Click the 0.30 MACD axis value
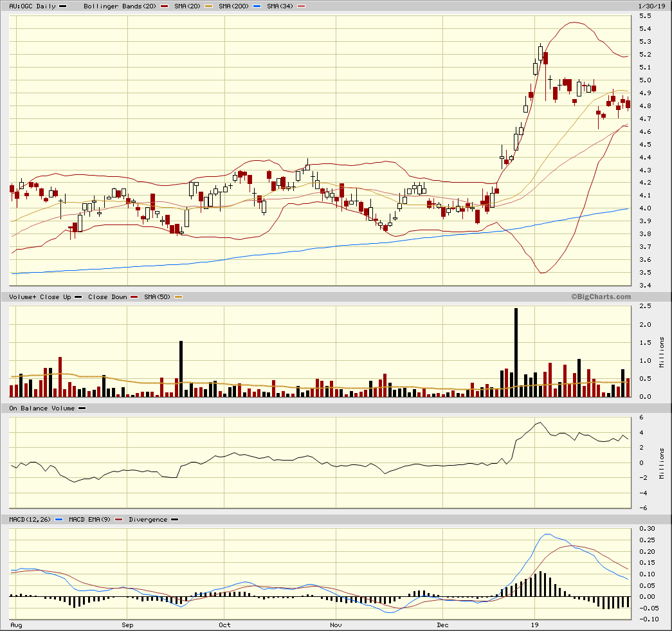The height and width of the screenshot is (631, 672). pyautogui.click(x=647, y=529)
